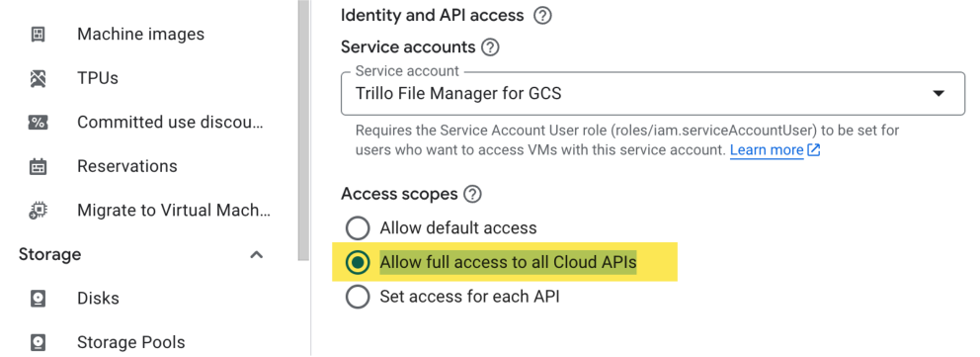980x357 pixels.
Task: Select Allow default access radio button
Action: 358,228
